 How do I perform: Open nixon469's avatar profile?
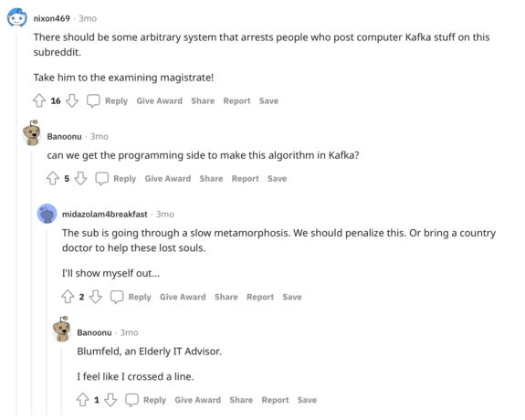17,17
